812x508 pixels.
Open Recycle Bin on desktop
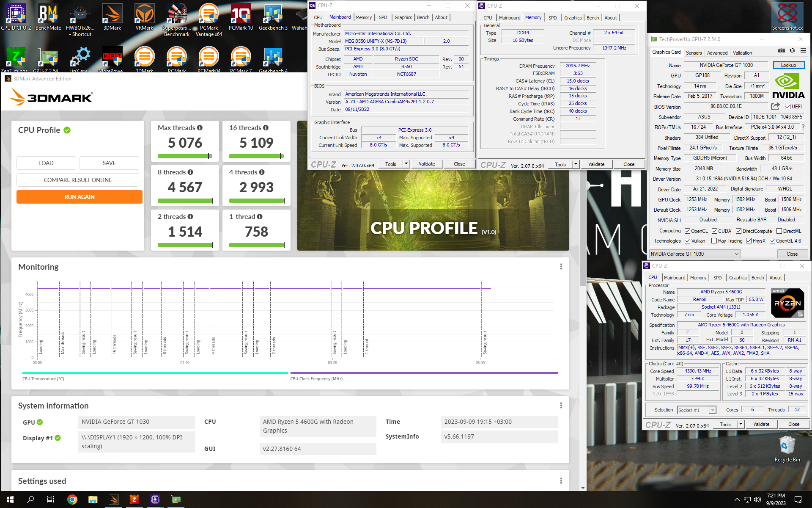(787, 449)
